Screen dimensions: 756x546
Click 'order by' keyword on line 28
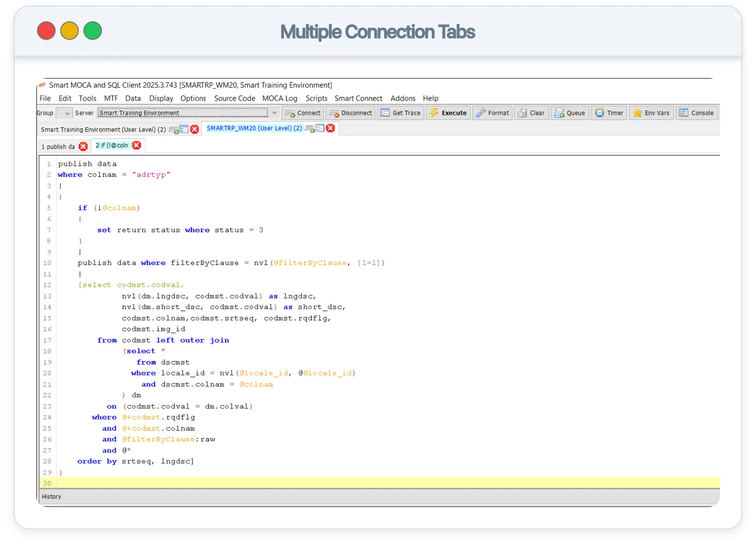coord(97,461)
